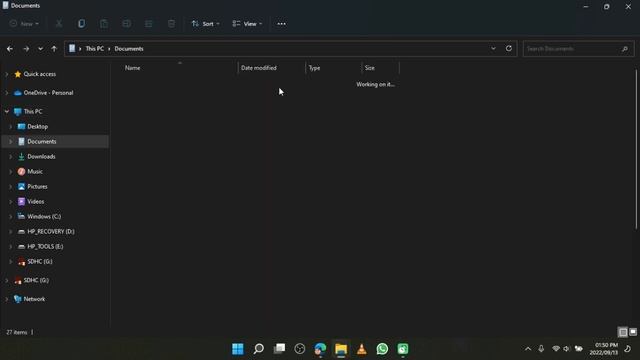This screenshot has height=360, width=640.
Task: Open Pictures in navigation pane
Action: (x=37, y=187)
